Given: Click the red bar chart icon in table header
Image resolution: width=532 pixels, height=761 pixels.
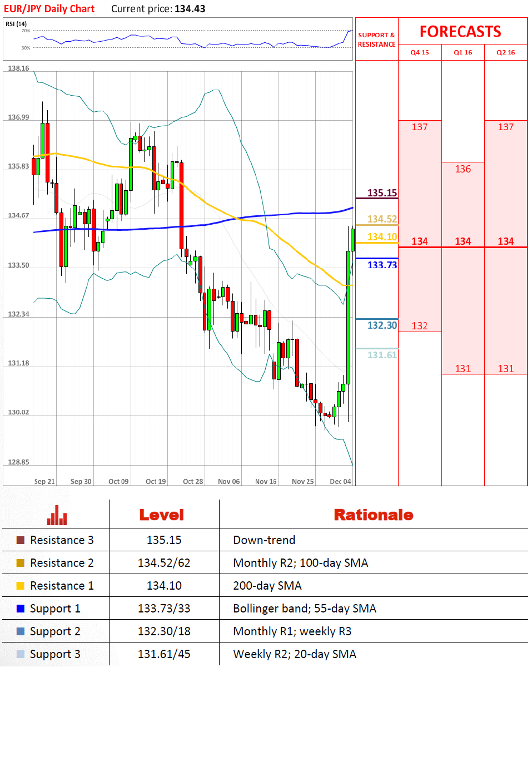Looking at the screenshot, I should (57, 515).
